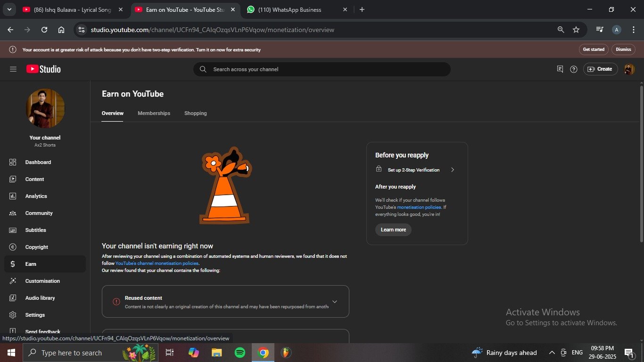Close the WhatsApp Business tab
The height and width of the screenshot is (362, 644).
(345, 9)
